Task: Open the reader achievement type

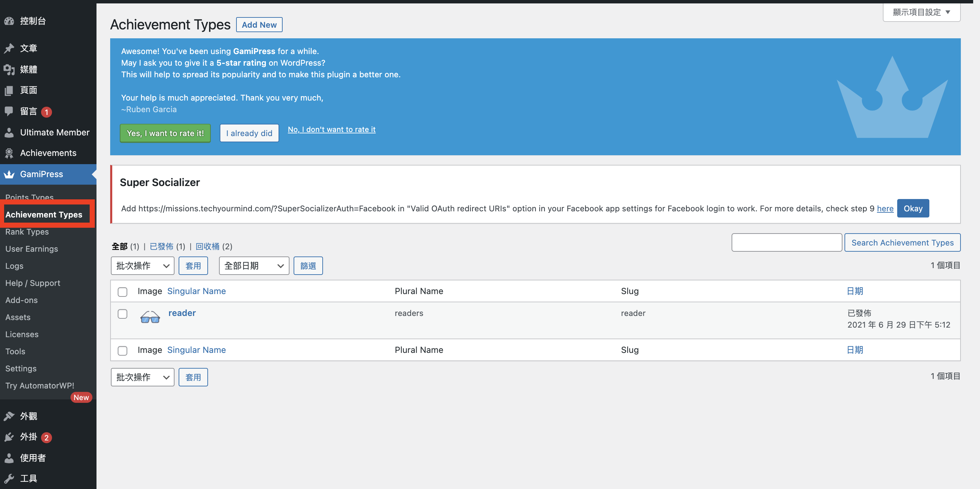Action: tap(182, 313)
